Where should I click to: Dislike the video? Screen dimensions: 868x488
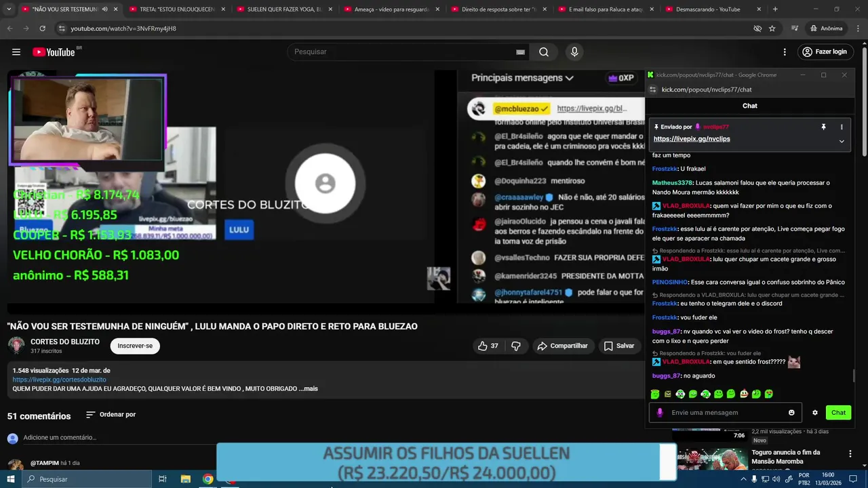[516, 346]
